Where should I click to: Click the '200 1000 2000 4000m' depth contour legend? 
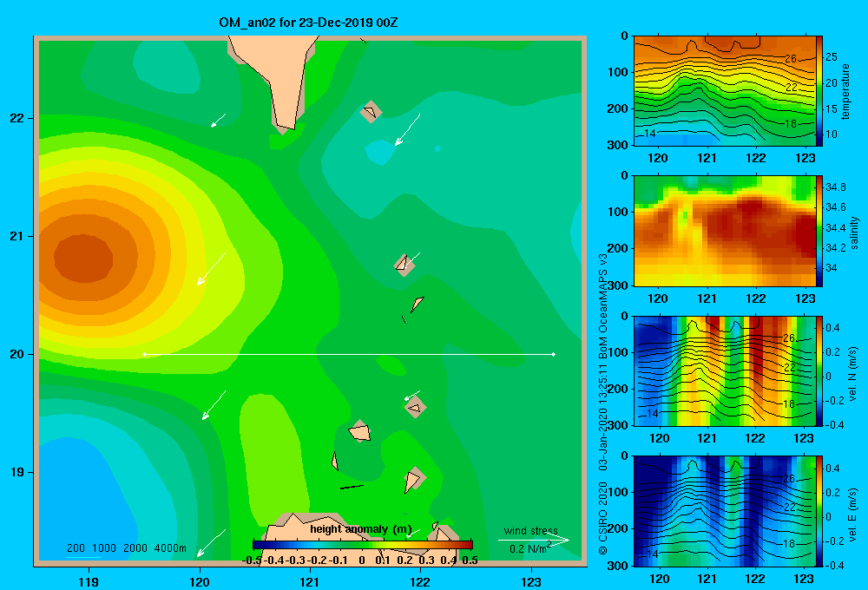tap(126, 548)
